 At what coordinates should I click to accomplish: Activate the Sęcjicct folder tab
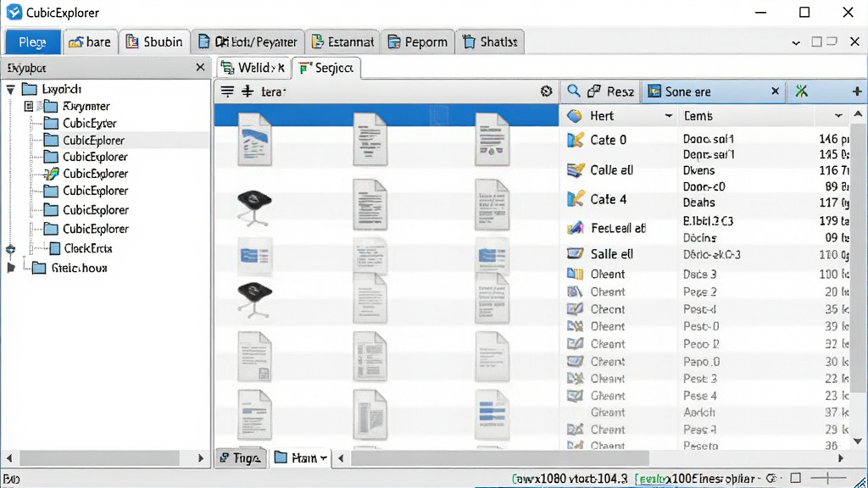point(326,68)
